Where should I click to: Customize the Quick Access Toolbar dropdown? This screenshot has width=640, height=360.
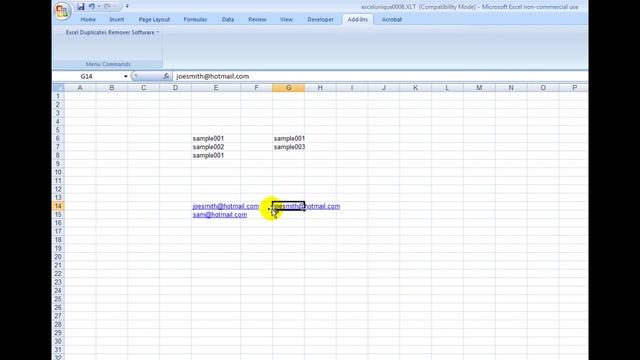127,7
